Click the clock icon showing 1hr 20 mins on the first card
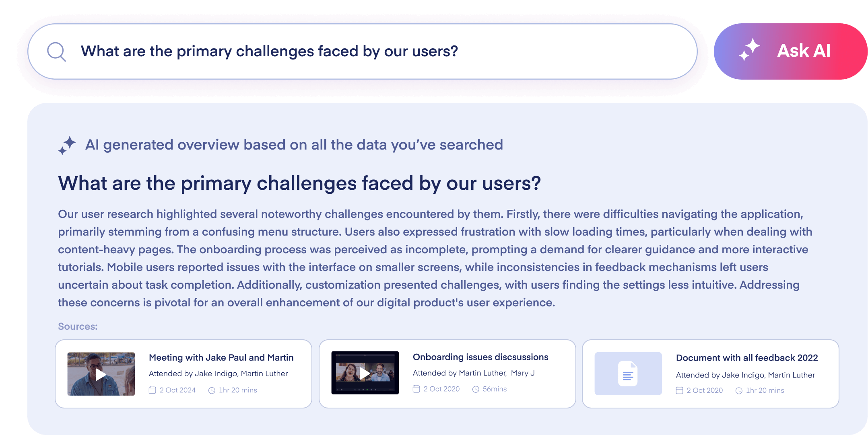The image size is (868, 435). (211, 390)
